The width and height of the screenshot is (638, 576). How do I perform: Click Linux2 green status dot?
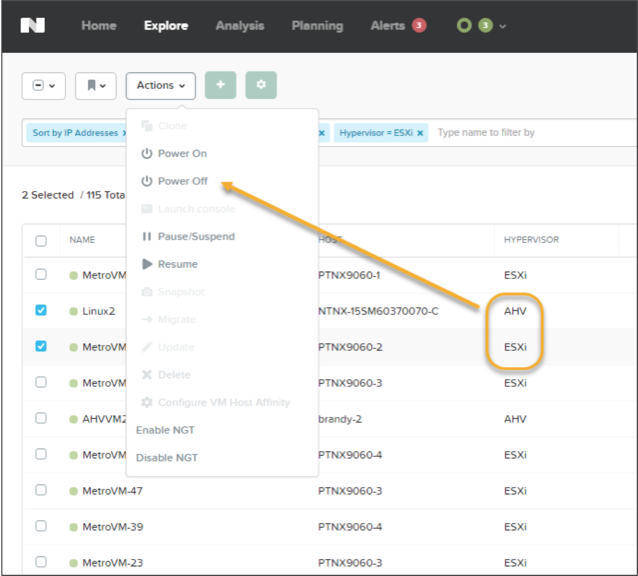click(73, 311)
